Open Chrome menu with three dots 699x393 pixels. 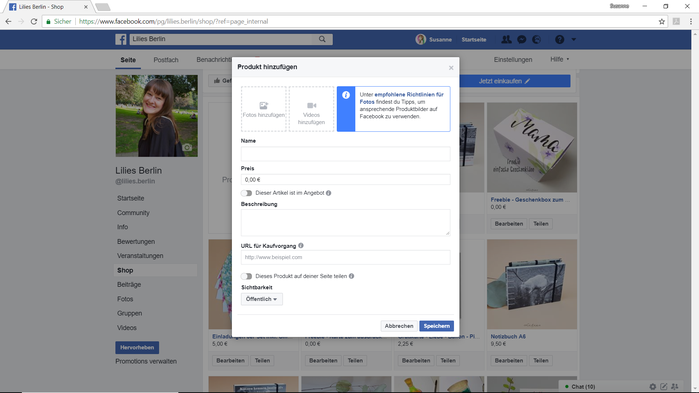pos(691,21)
